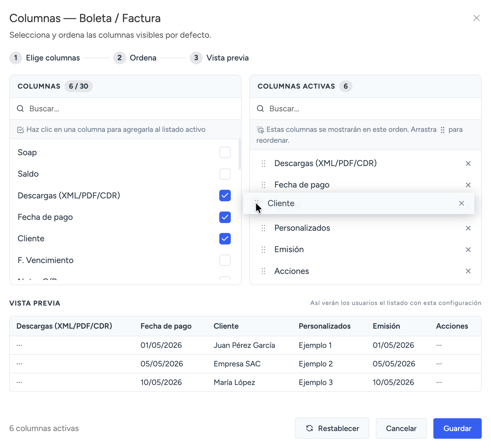Click reorder hint icon before Estas columnas
This screenshot has width=491, height=448.
pyautogui.click(x=261, y=130)
